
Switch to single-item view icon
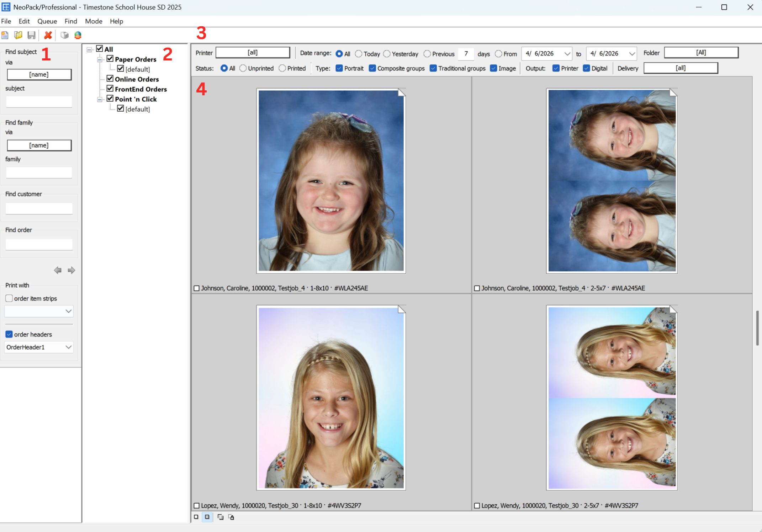point(196,517)
